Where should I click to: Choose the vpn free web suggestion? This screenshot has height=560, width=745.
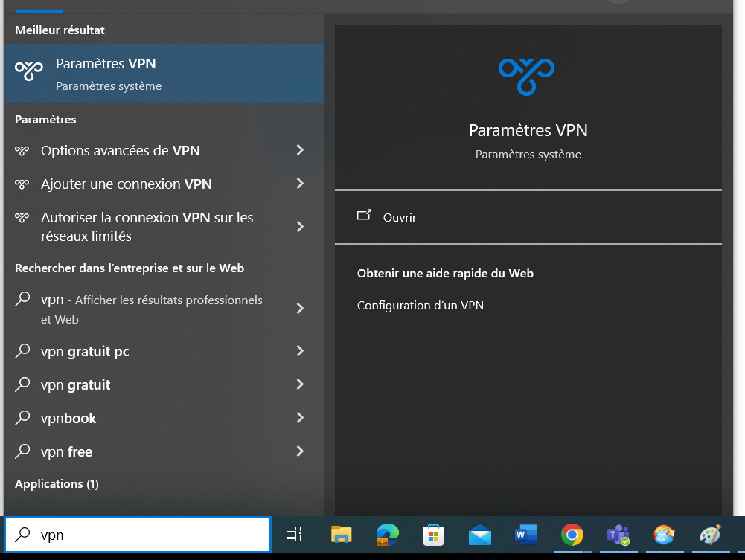pyautogui.click(x=67, y=451)
